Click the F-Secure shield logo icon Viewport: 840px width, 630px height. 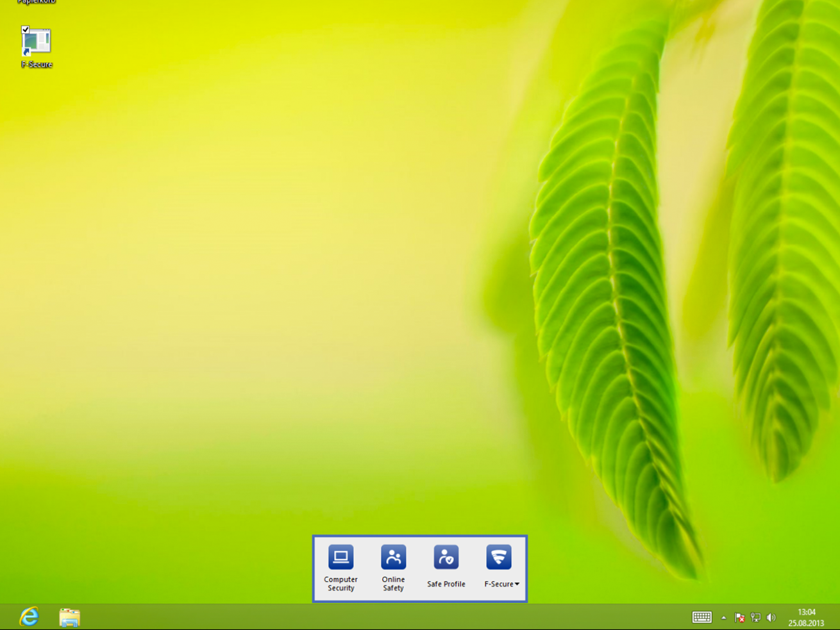click(x=498, y=557)
